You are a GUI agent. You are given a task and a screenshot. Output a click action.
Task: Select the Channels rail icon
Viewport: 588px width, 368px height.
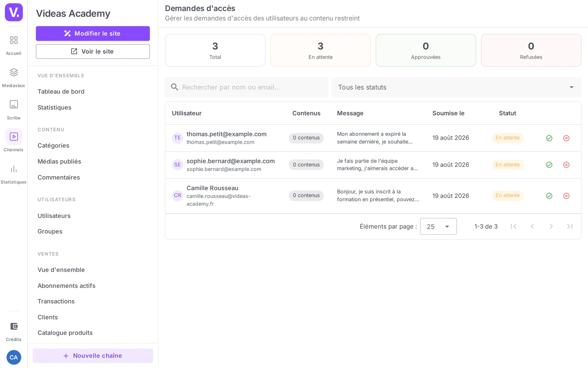pos(14,137)
